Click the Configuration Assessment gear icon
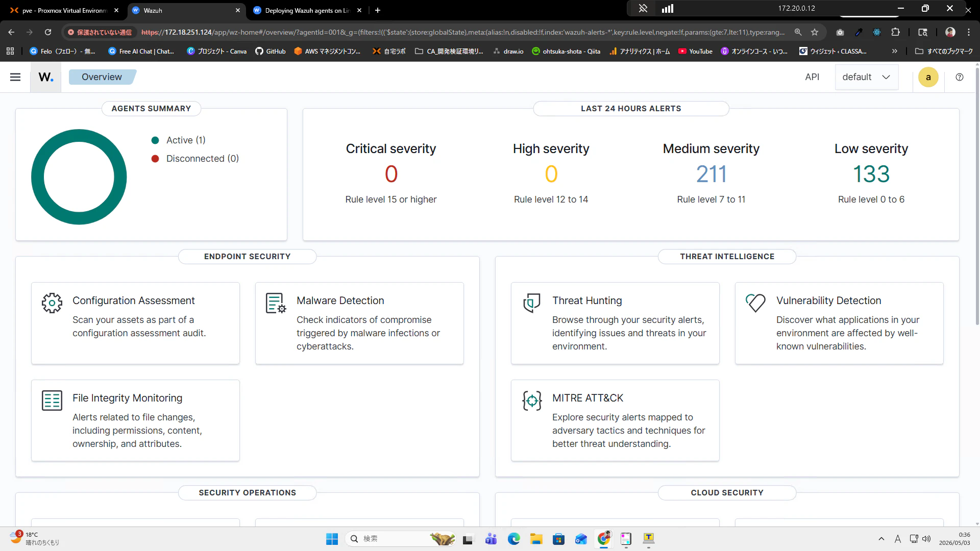This screenshot has height=551, width=980. pos(52,303)
